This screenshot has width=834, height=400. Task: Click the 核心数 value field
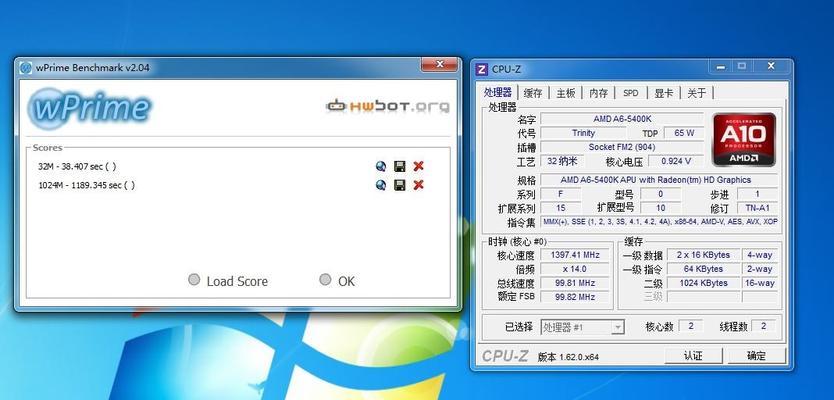691,326
